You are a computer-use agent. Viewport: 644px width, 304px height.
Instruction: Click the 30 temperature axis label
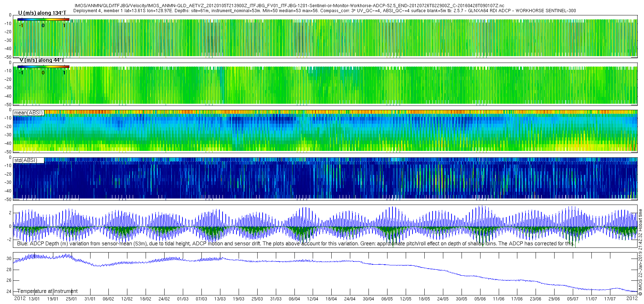pyautogui.click(x=9, y=259)
